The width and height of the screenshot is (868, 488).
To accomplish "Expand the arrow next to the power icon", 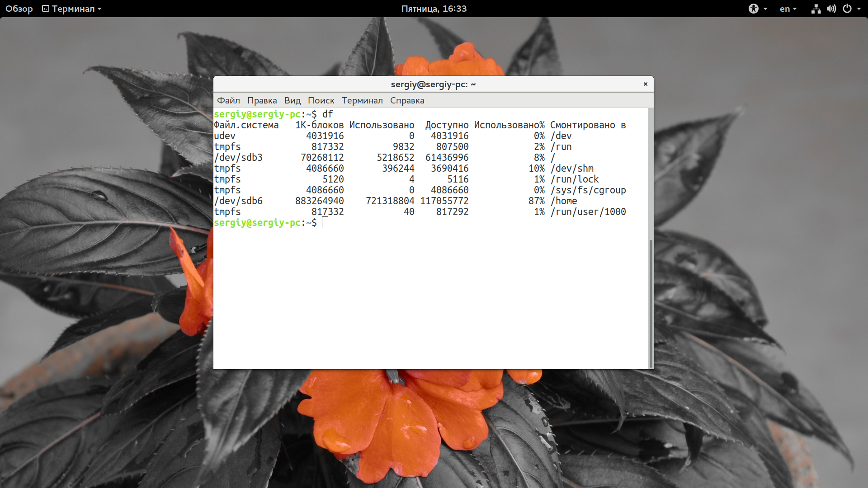I will point(858,9).
